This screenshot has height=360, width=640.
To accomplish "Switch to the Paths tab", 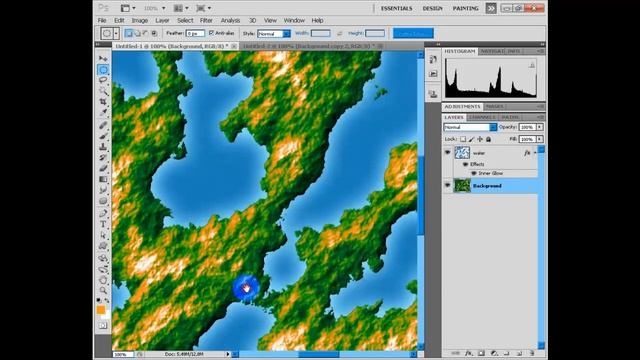I will click(x=510, y=117).
